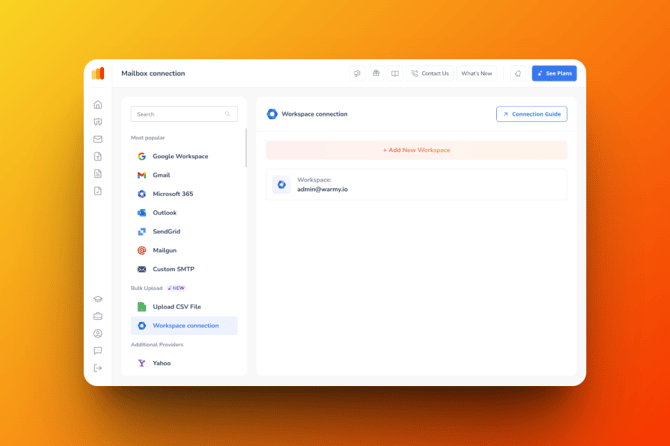This screenshot has height=446, width=670.
Task: Open the admin@warmy.io workspace entry
Action: click(416, 185)
